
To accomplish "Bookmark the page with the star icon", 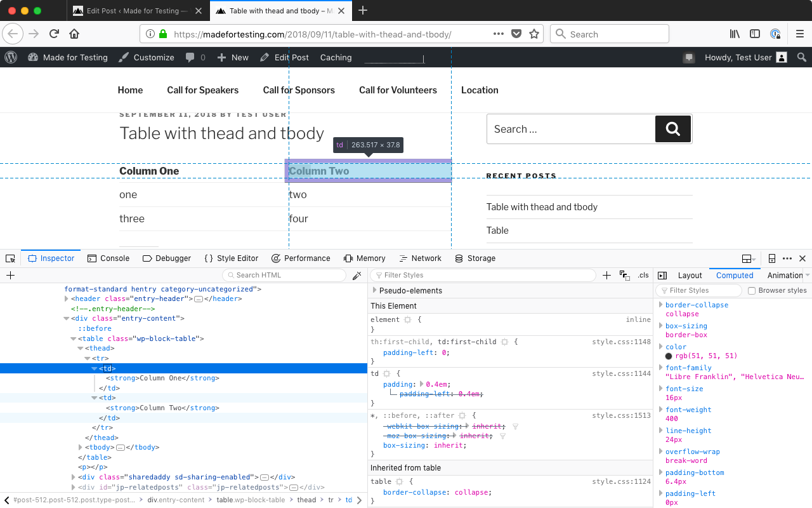I will [534, 34].
